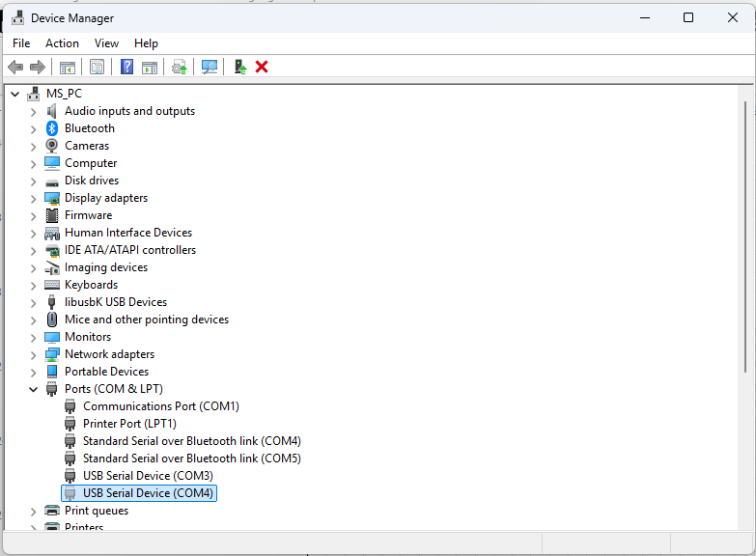Select Printer Port (LPT1)

point(129,424)
